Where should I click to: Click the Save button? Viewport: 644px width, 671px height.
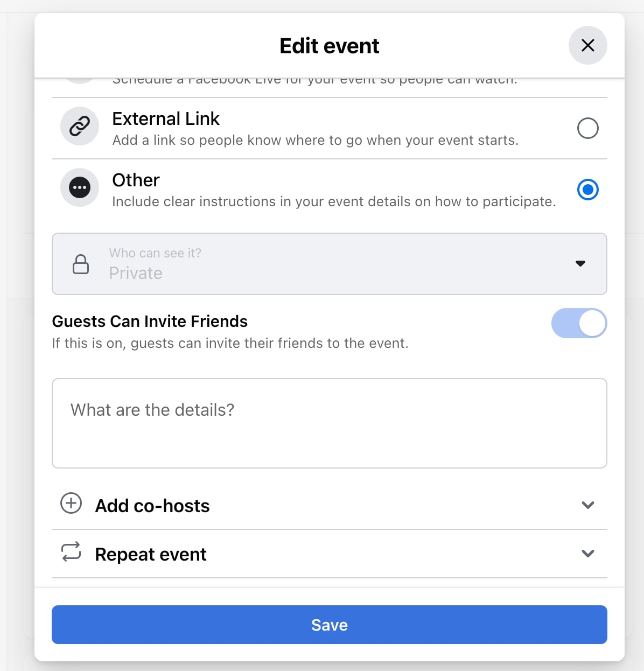point(329,625)
